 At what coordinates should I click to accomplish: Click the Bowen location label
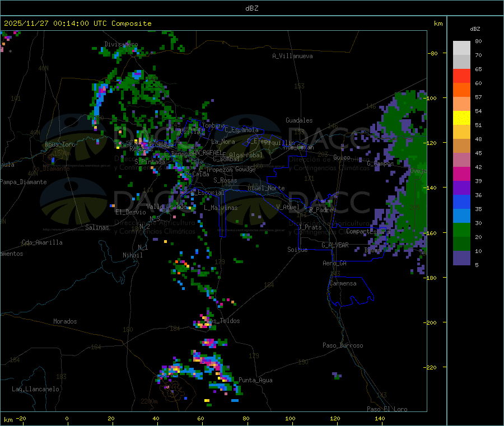(x=373, y=250)
